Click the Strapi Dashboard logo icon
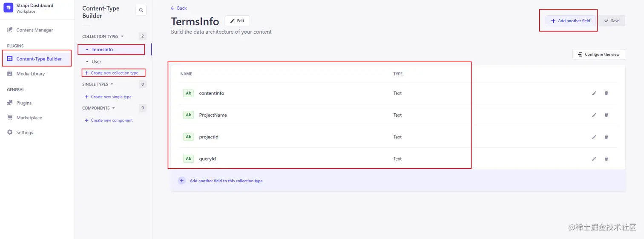The height and width of the screenshot is (239, 644). coord(8,8)
